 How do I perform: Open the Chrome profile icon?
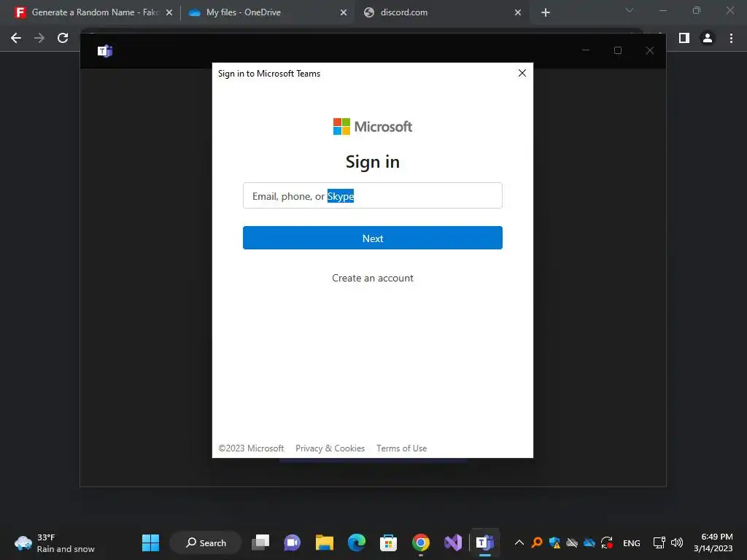point(708,38)
